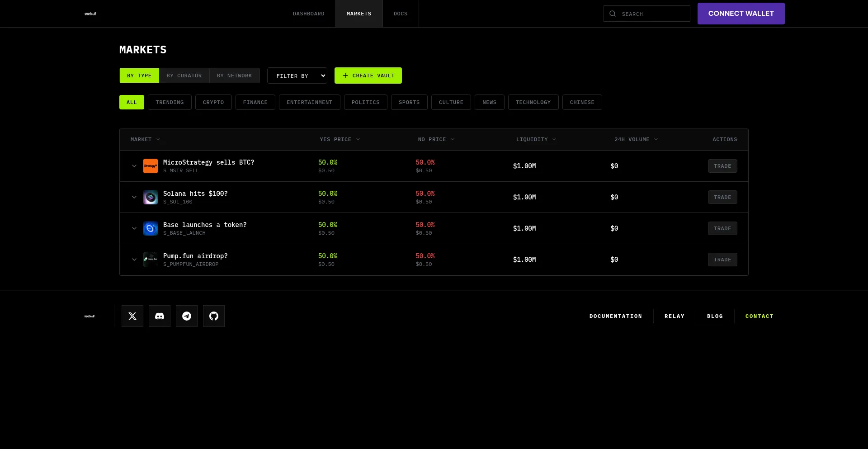Open the Discord icon link

click(159, 316)
